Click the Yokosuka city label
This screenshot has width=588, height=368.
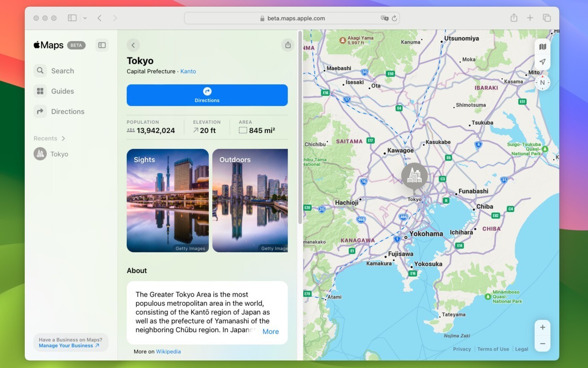[x=428, y=264]
